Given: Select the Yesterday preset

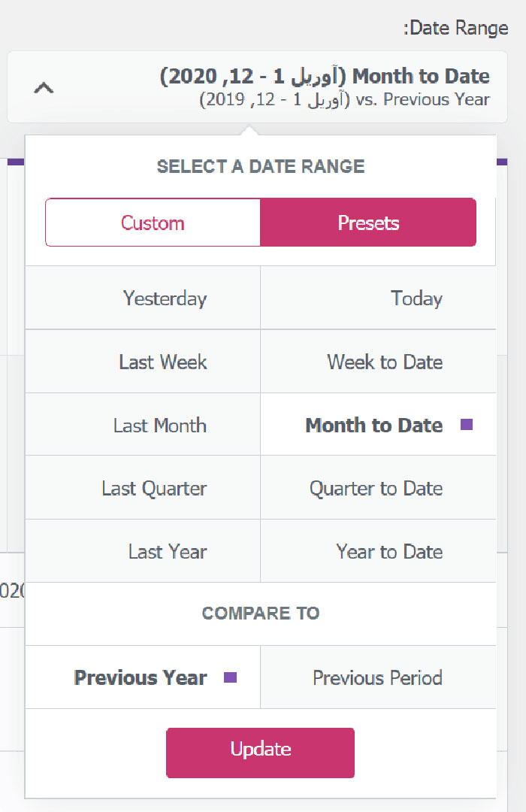Looking at the screenshot, I should 143,298.
